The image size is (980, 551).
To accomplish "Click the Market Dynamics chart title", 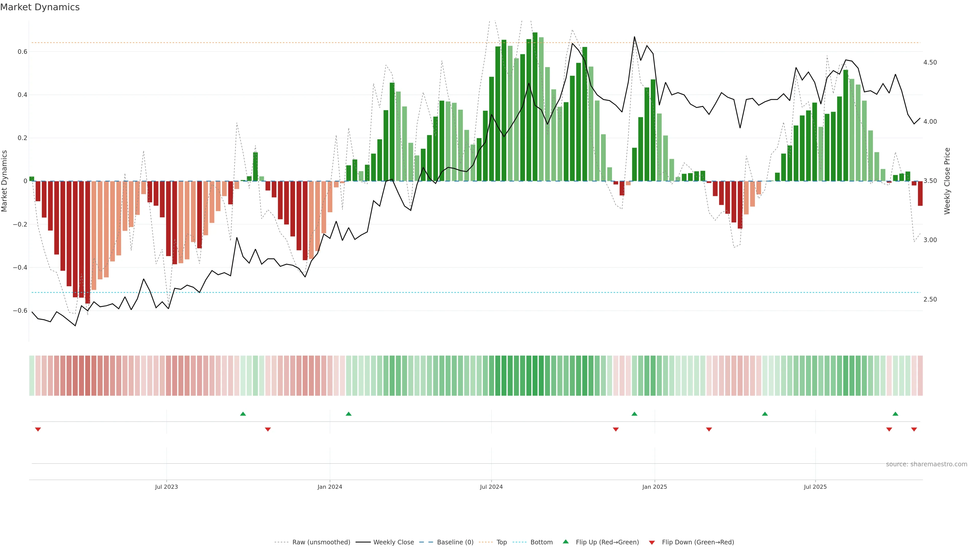I will 40,7.
